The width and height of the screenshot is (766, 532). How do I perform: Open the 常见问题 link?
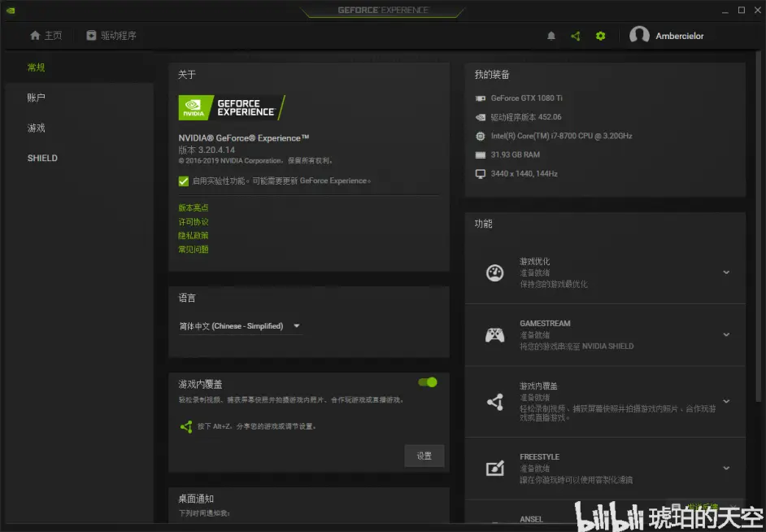point(194,249)
